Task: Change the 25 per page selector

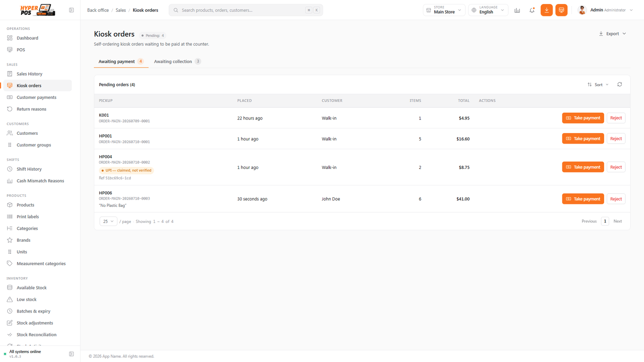Action: point(108,221)
